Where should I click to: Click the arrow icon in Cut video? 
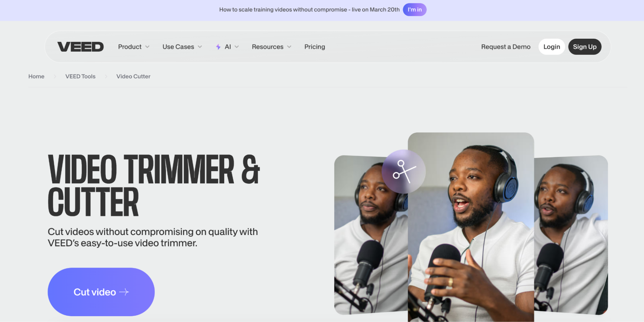[x=124, y=292]
